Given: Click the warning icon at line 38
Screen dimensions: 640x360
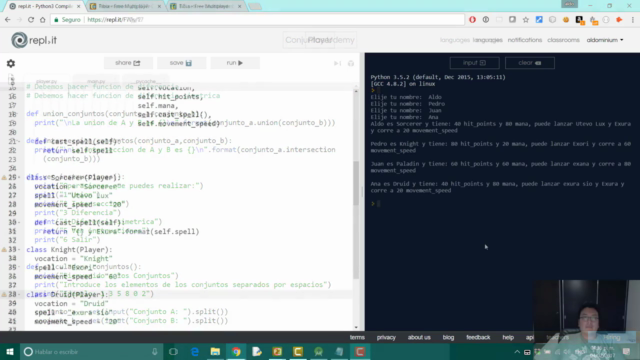Looking at the screenshot, I should coord(4,294).
